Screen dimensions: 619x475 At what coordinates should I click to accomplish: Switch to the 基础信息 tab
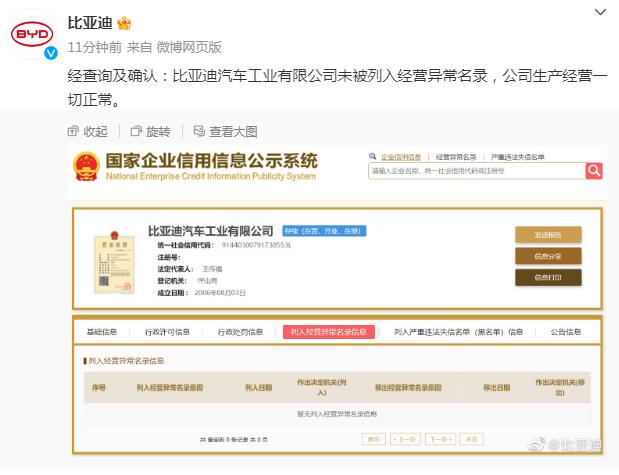tap(102, 332)
